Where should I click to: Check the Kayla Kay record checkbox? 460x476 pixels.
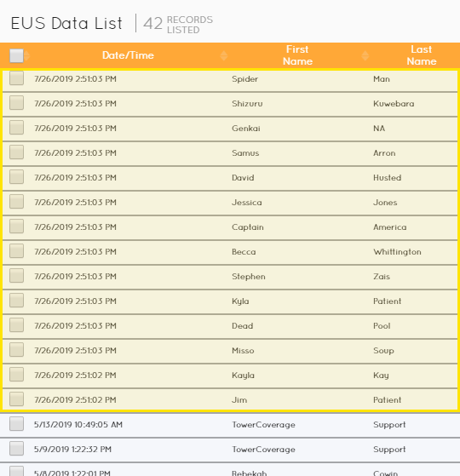[16, 375]
